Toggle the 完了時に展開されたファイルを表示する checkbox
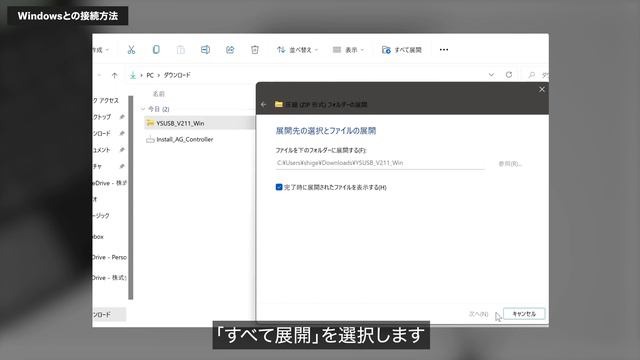The width and height of the screenshot is (640, 360). 279,187
